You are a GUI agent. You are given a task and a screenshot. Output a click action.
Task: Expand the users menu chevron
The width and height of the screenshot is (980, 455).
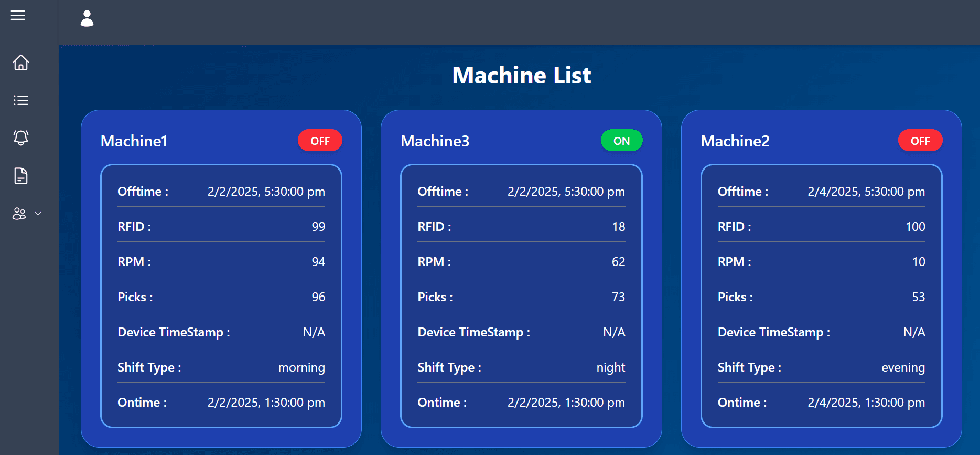coord(38,214)
